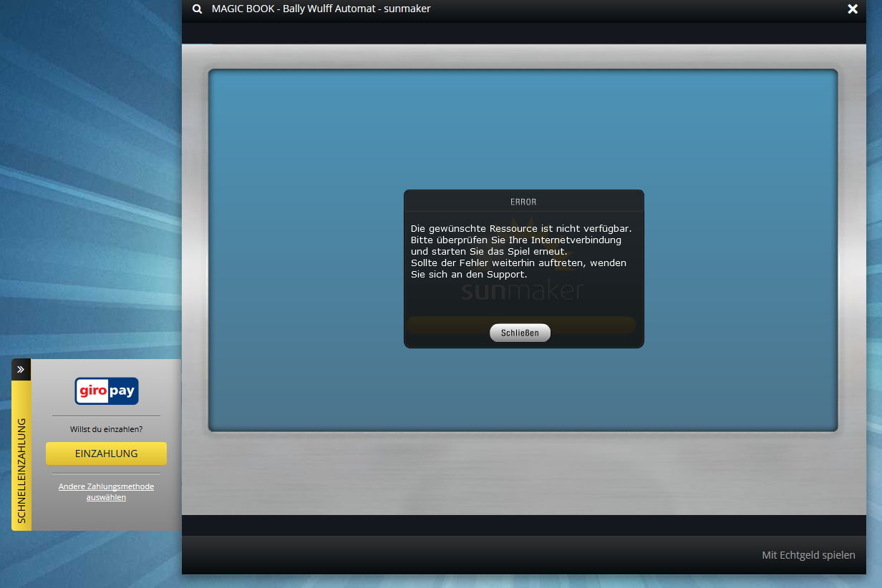Open Andere Zahlungsmethode auswählen link
Viewport: 882px width, 588px height.
pyautogui.click(x=106, y=491)
